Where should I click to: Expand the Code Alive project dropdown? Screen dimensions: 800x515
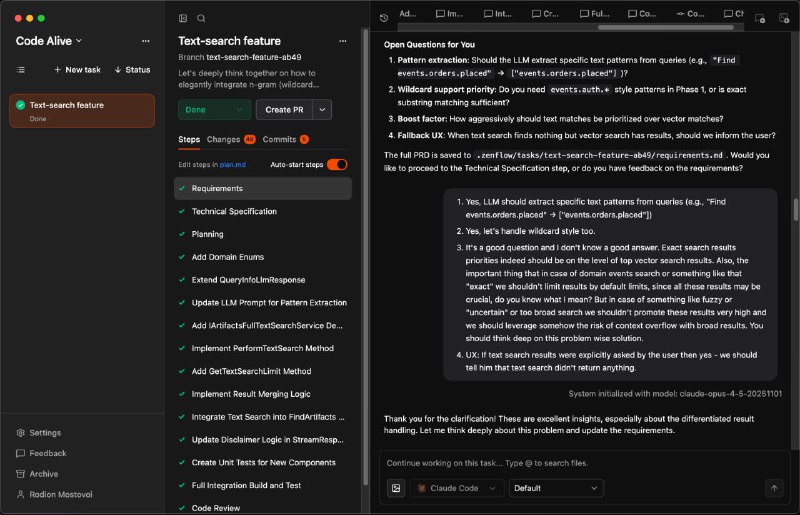50,41
